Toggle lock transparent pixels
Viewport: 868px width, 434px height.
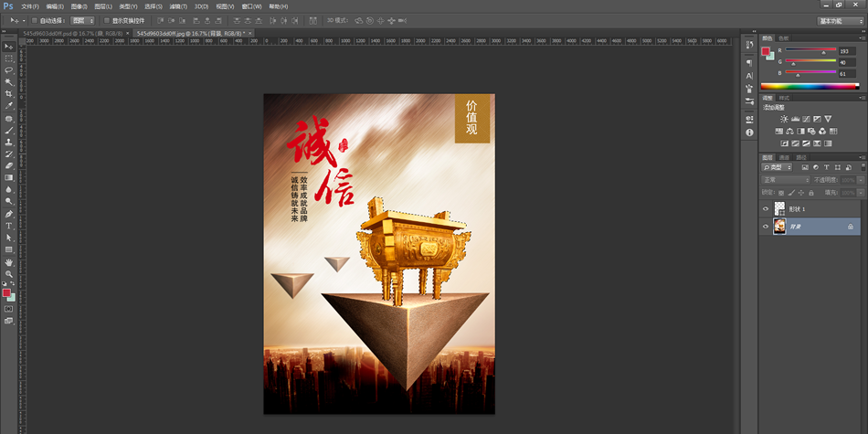[x=781, y=193]
